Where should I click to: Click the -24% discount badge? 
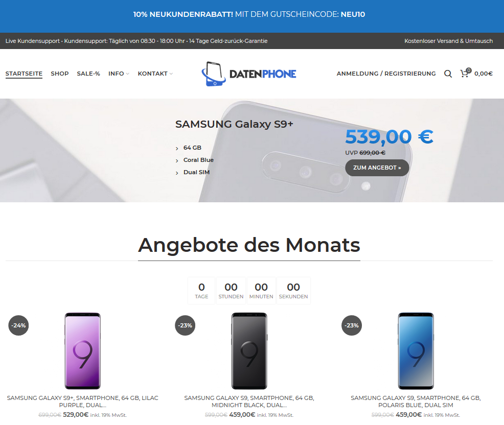[18, 325]
